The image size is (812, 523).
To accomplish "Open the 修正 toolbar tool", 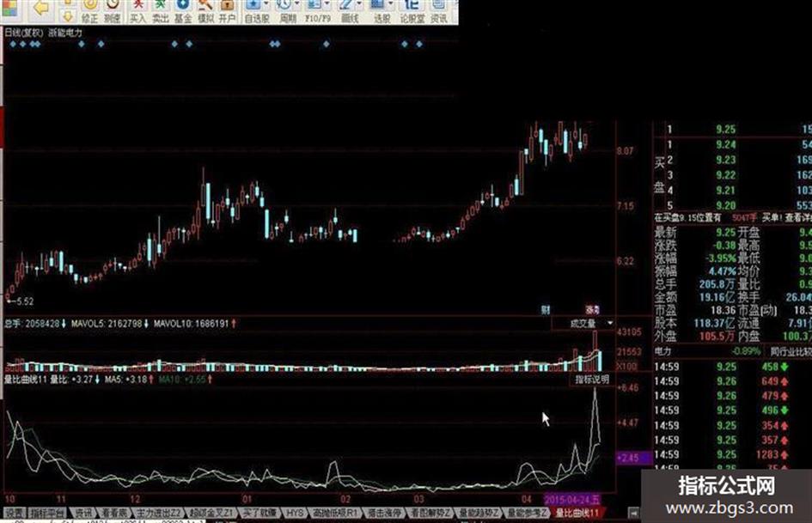I will click(x=89, y=11).
